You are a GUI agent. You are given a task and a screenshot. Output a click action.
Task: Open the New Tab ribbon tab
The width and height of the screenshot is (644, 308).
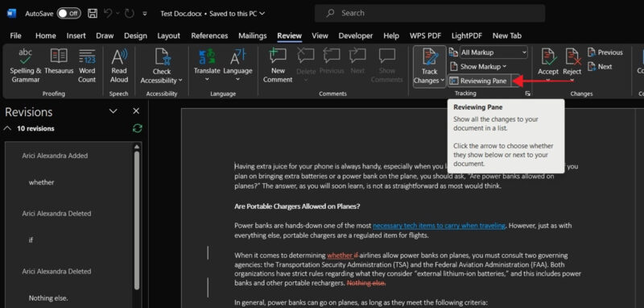[x=507, y=35]
